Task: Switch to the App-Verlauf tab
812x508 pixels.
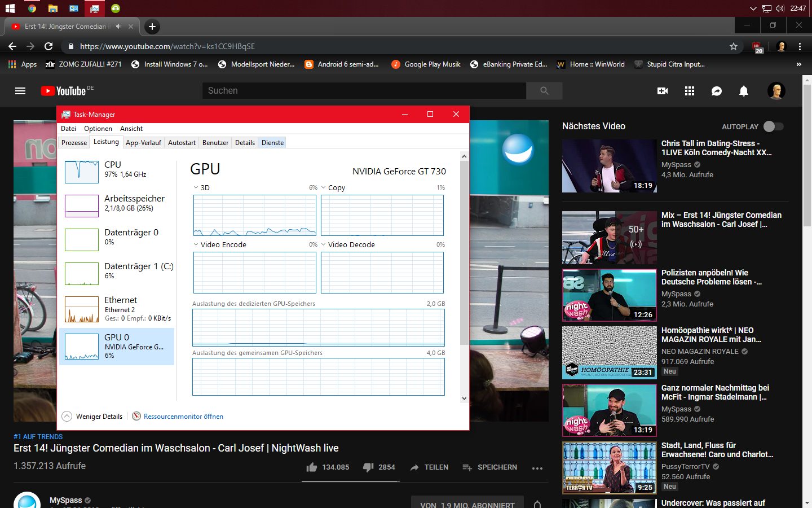Action: click(x=143, y=143)
